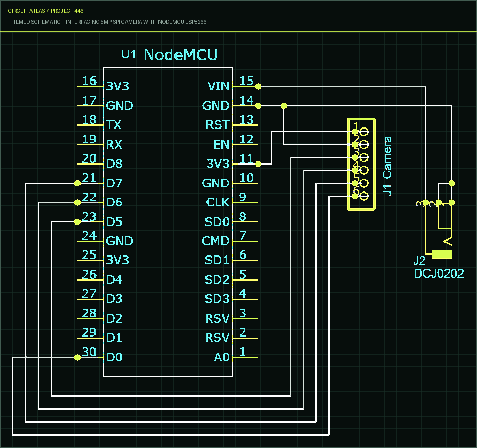Viewport: 477px width, 448px height.
Task: Click pin number 13
Action: pyautogui.click(x=246, y=120)
